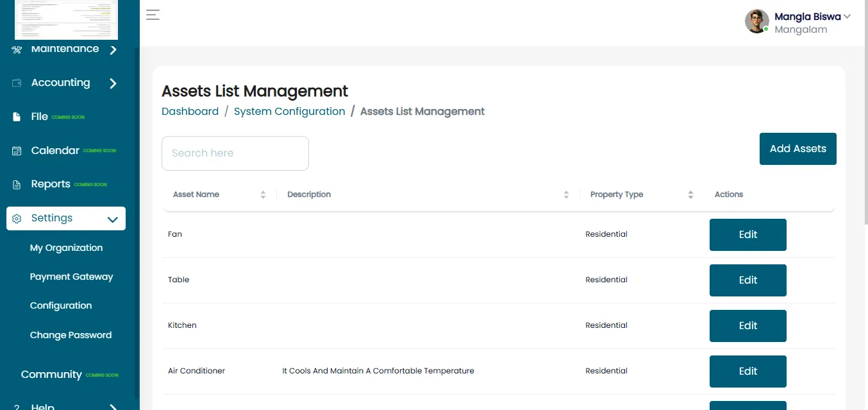Click the Accounting wallet icon

coord(17,83)
